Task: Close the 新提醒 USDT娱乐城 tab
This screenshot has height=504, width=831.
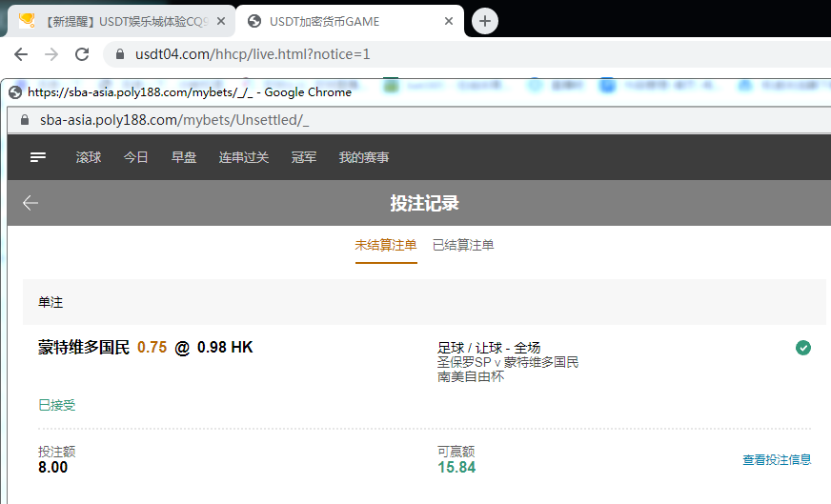Action: (221, 21)
